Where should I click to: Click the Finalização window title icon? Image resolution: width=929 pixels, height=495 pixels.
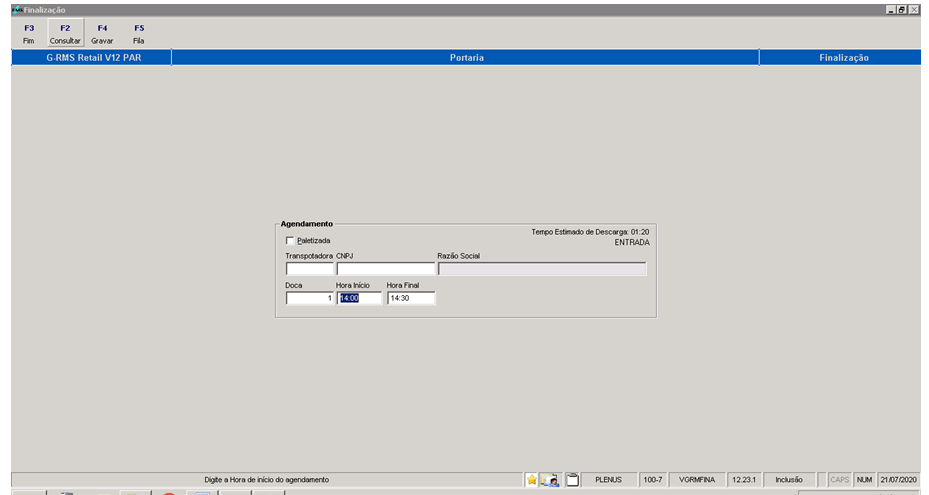[17, 10]
